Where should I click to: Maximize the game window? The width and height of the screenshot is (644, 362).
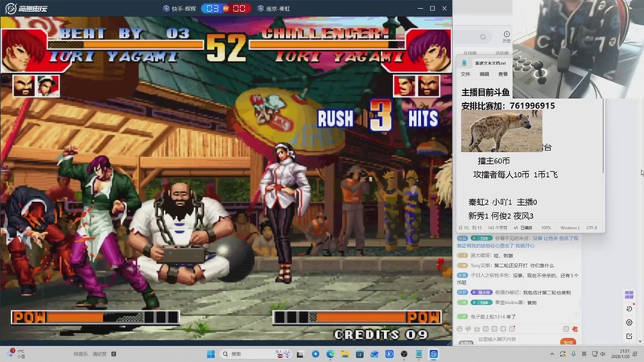[x=432, y=8]
